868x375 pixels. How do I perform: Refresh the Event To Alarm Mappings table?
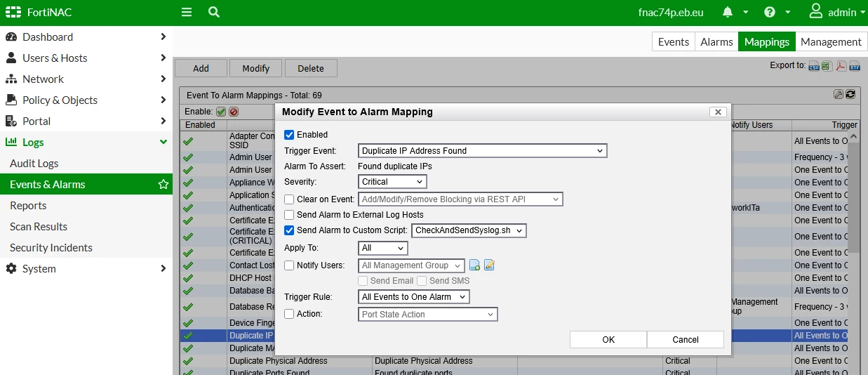click(850, 94)
